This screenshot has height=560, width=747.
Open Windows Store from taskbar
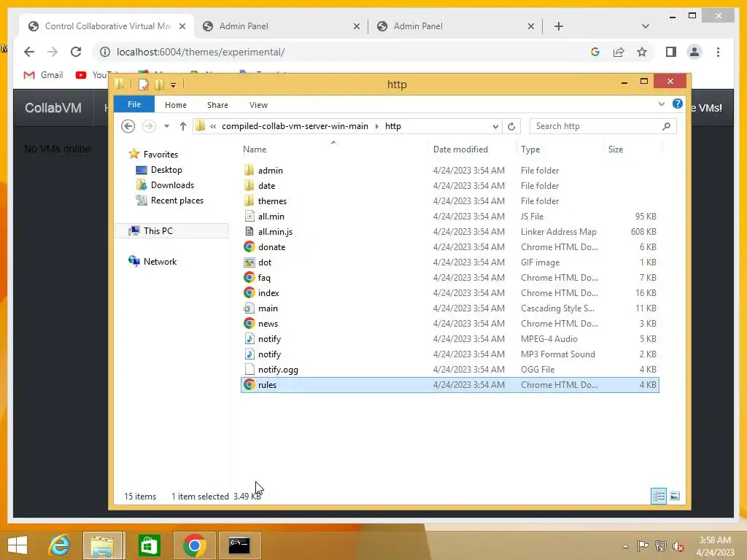click(149, 545)
